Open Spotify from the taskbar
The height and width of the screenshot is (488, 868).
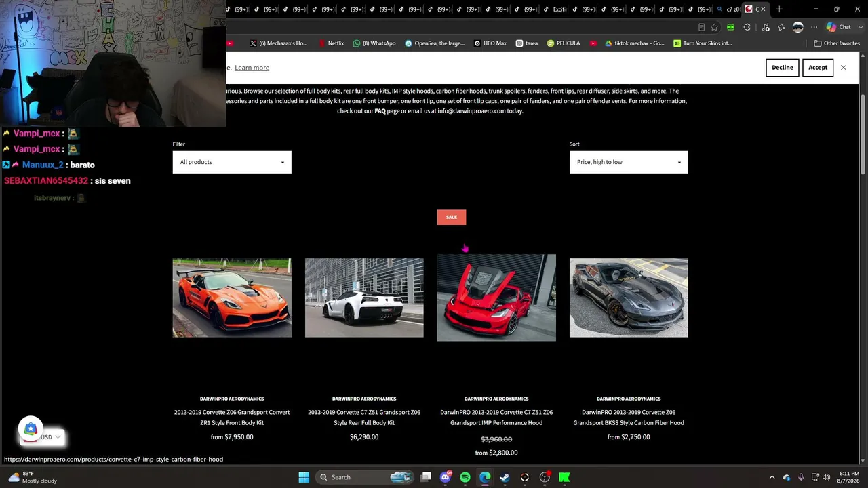[x=465, y=477]
